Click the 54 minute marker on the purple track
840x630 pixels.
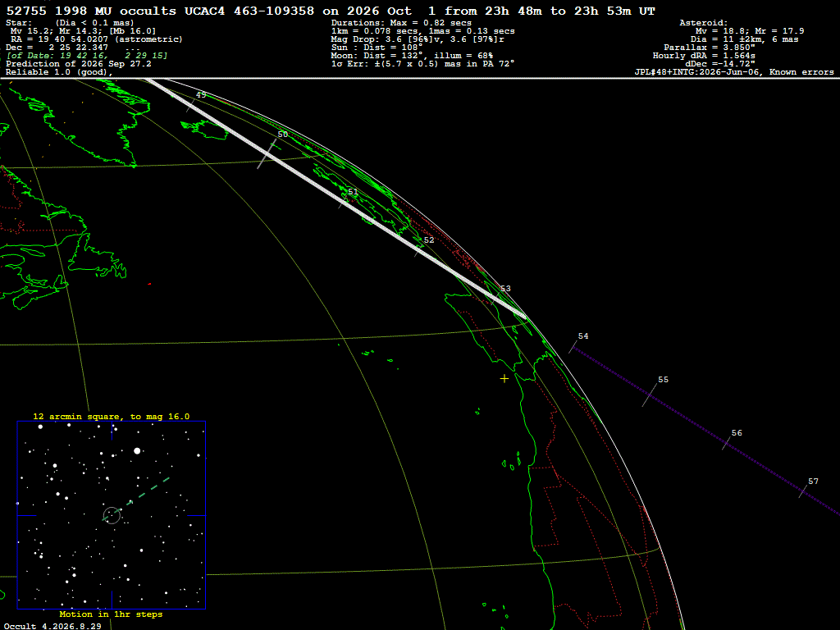(x=583, y=336)
